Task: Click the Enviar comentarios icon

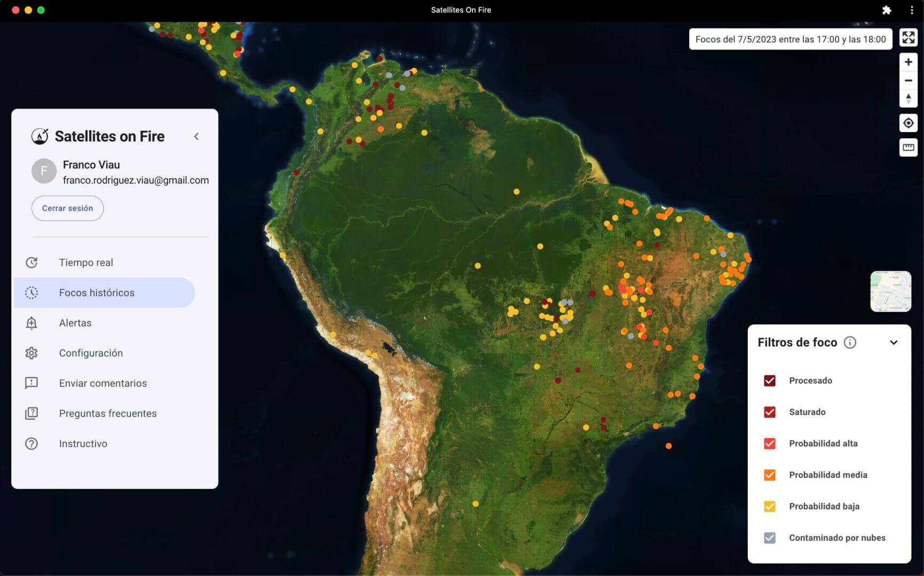Action: point(31,383)
